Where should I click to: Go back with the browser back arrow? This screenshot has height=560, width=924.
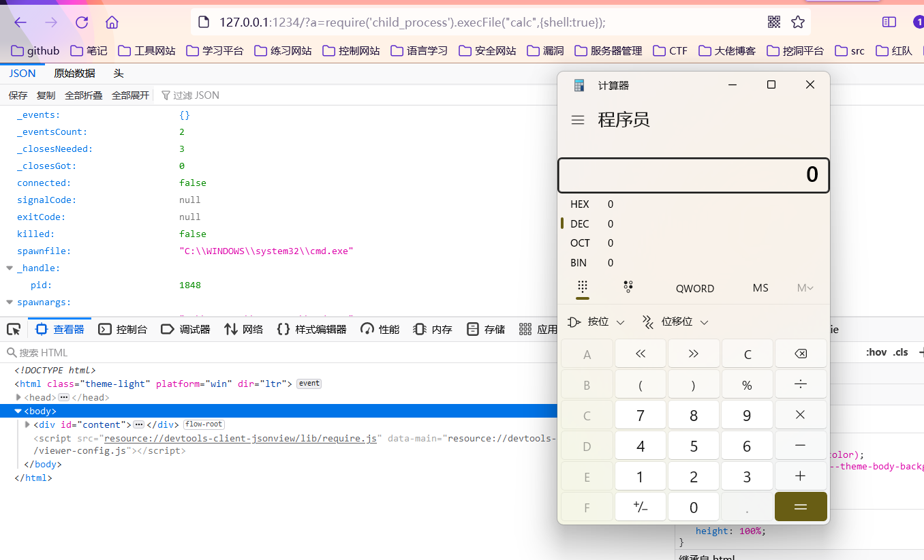tap(20, 22)
